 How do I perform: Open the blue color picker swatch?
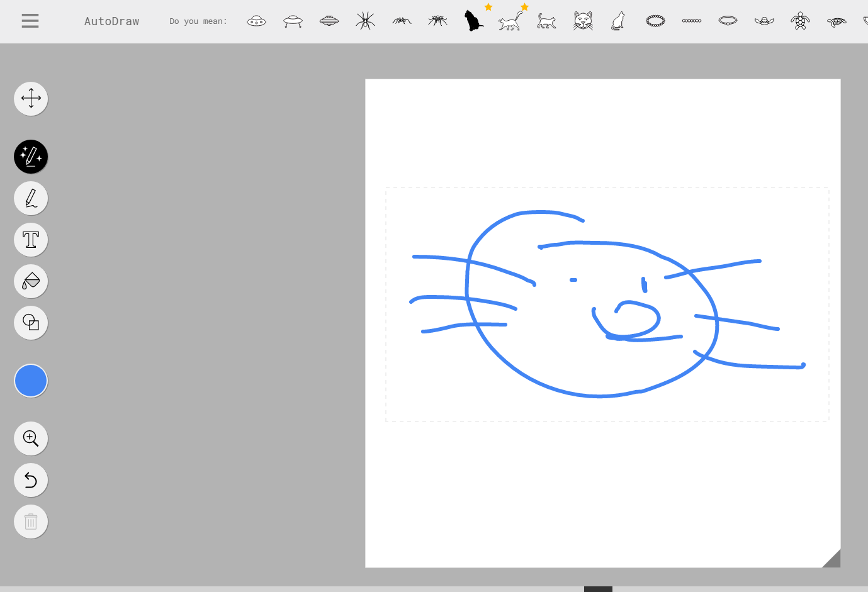(x=31, y=381)
